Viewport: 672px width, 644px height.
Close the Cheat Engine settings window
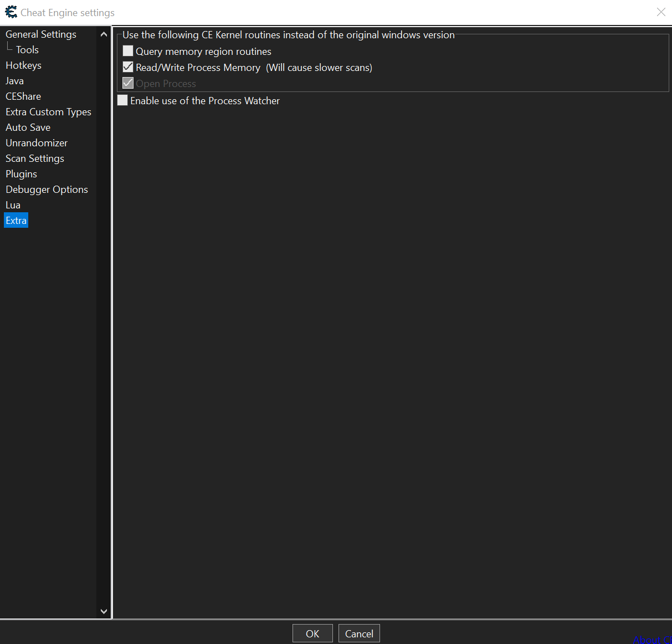click(661, 12)
